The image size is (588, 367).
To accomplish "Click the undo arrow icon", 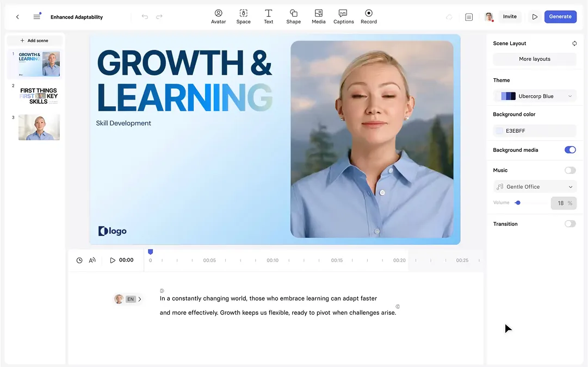I will 145,17.
